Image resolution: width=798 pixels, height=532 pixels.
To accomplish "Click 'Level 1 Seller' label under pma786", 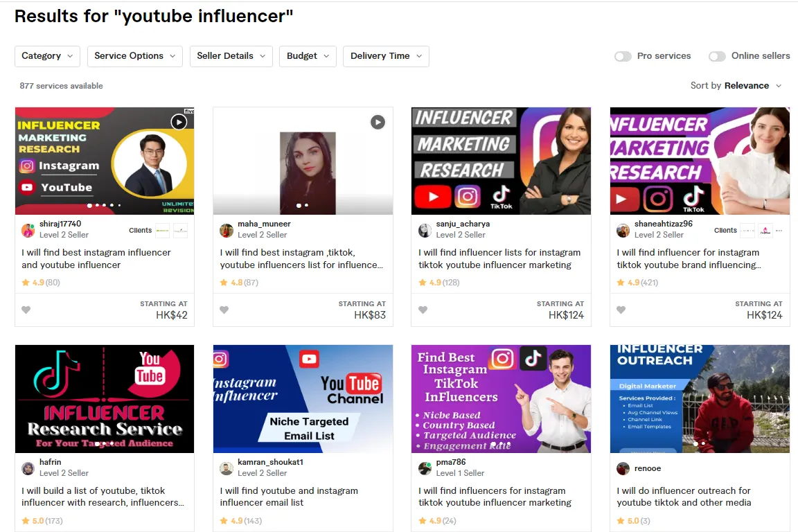I will point(460,473).
